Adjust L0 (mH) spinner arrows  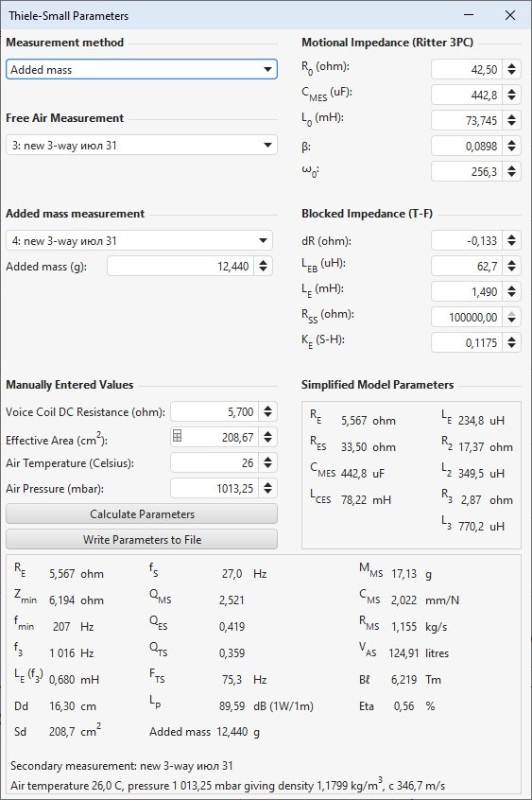coord(511,120)
